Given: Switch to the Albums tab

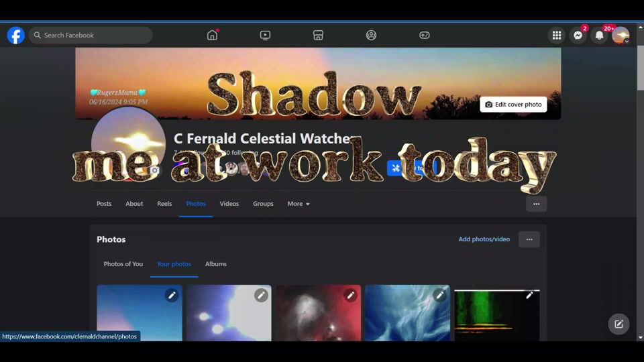Looking at the screenshot, I should click(x=216, y=264).
